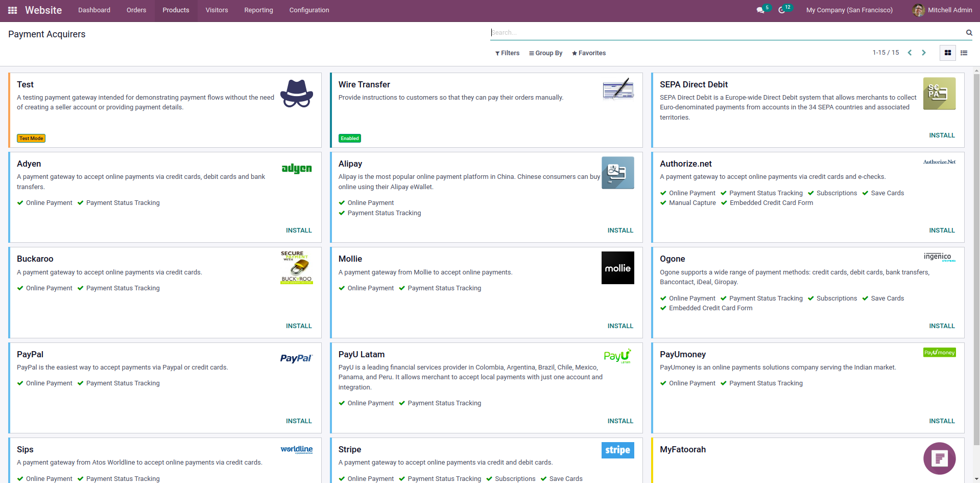Click the Website app title
This screenshot has height=483, width=980.
43,10
